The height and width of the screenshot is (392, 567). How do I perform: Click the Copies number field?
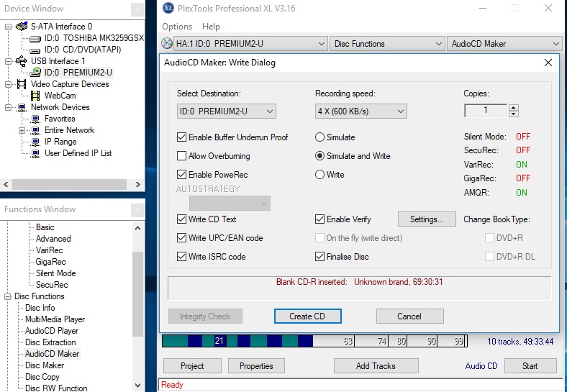486,110
